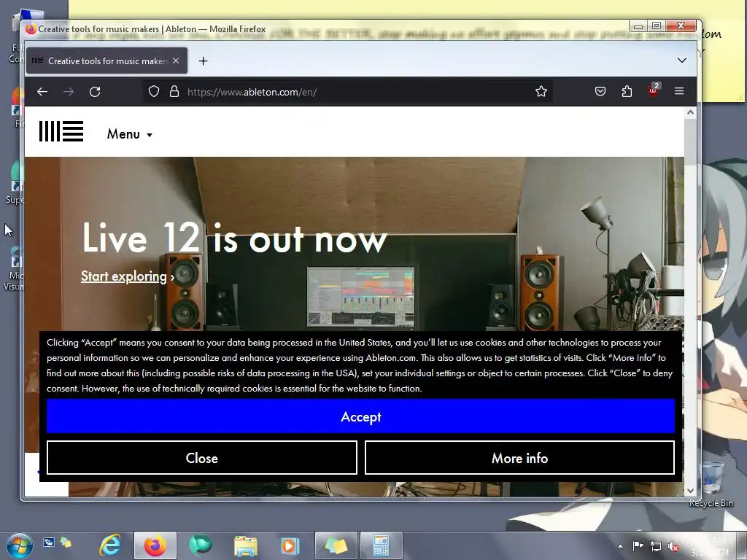List all tabs dropdown chevron
The width and height of the screenshot is (747, 560).
(682, 61)
